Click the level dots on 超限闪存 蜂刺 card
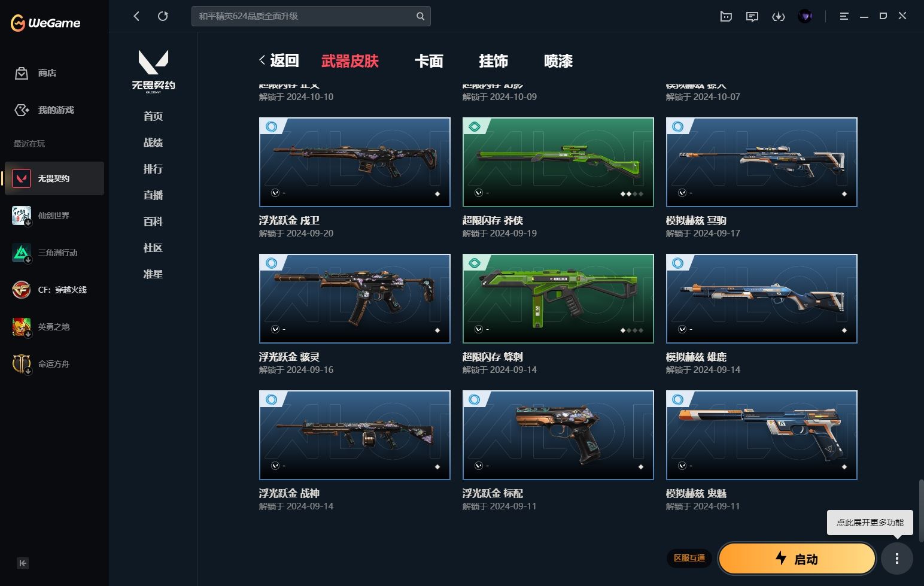The image size is (924, 586). 632,330
